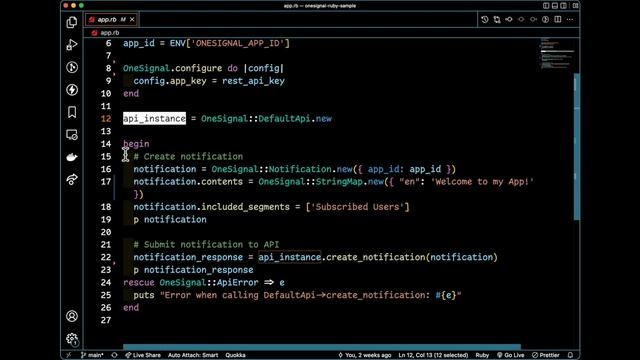Toggle secondary side bar layout button

[x=564, y=6]
